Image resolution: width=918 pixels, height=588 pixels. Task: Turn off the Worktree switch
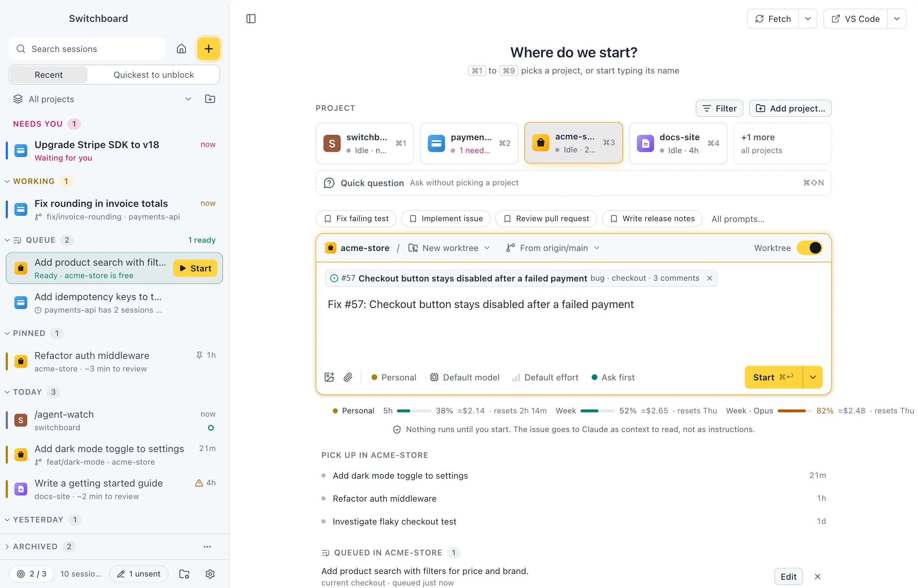(809, 248)
